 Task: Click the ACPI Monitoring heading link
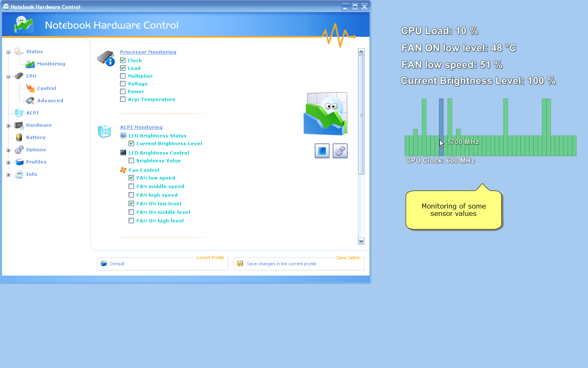tap(141, 127)
